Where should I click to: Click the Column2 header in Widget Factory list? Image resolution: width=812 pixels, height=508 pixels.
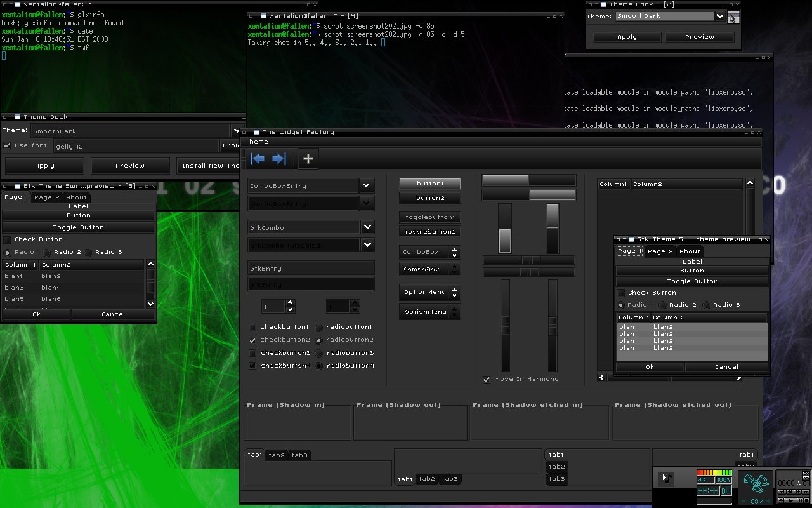click(x=686, y=184)
